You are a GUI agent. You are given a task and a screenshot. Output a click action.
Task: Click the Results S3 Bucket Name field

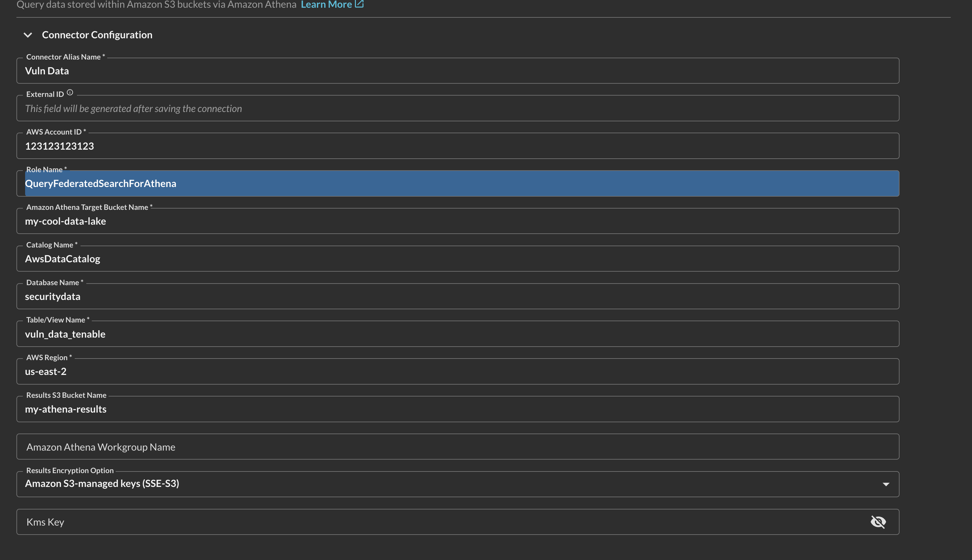(x=457, y=408)
